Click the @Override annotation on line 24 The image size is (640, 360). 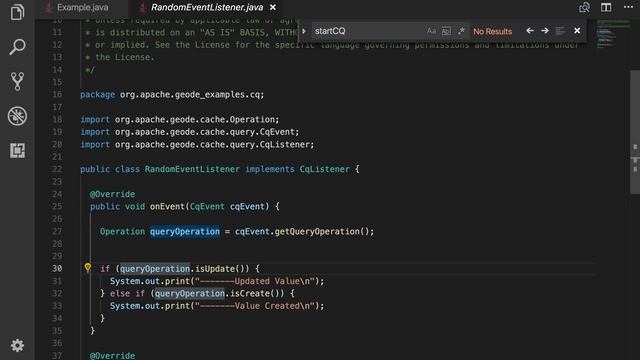tap(112, 194)
